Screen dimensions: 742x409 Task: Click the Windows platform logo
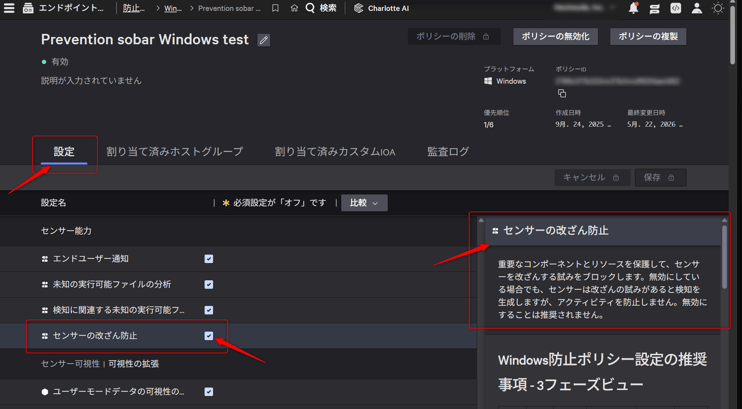[x=488, y=81]
